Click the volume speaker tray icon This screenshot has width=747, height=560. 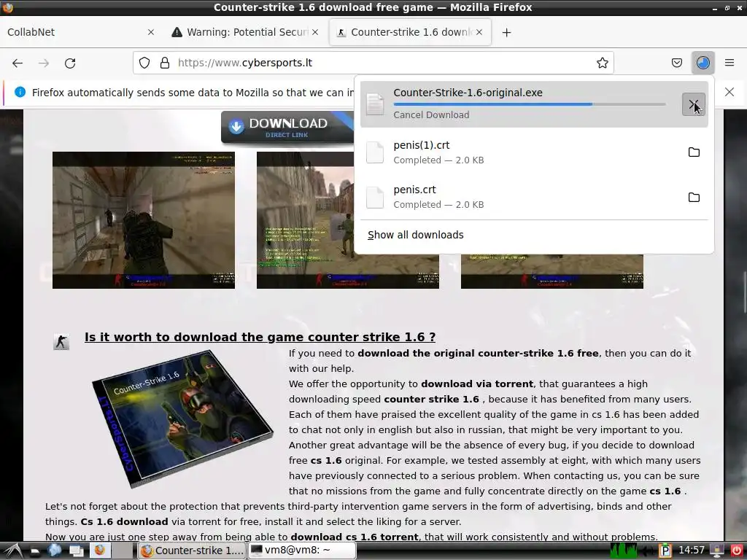(x=648, y=551)
